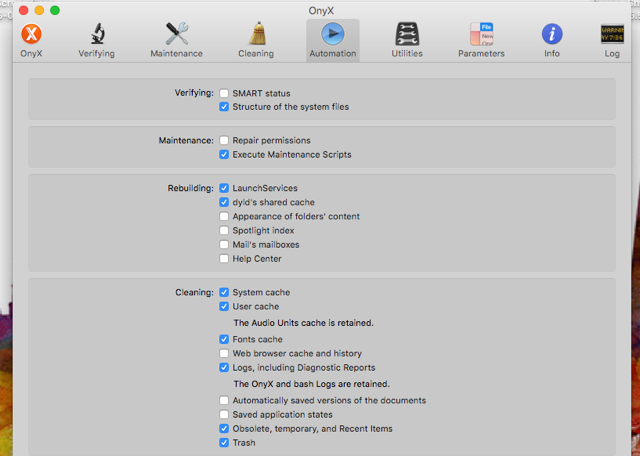This screenshot has height=456, width=640.
Task: Uncheck Trash cleaning option
Action: point(224,443)
